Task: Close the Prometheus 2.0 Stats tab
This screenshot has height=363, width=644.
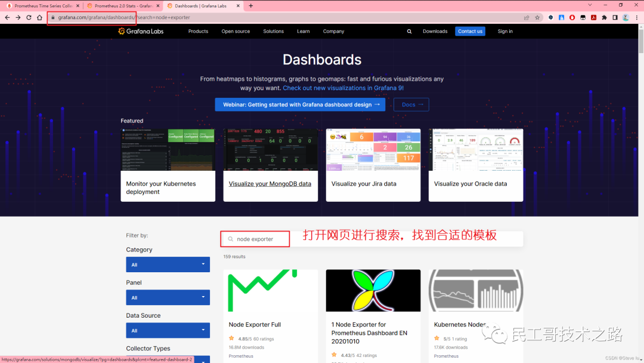Action: [x=157, y=6]
